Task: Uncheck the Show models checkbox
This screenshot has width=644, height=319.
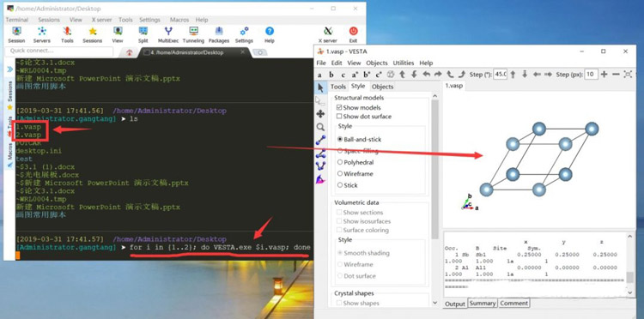Action: point(339,107)
